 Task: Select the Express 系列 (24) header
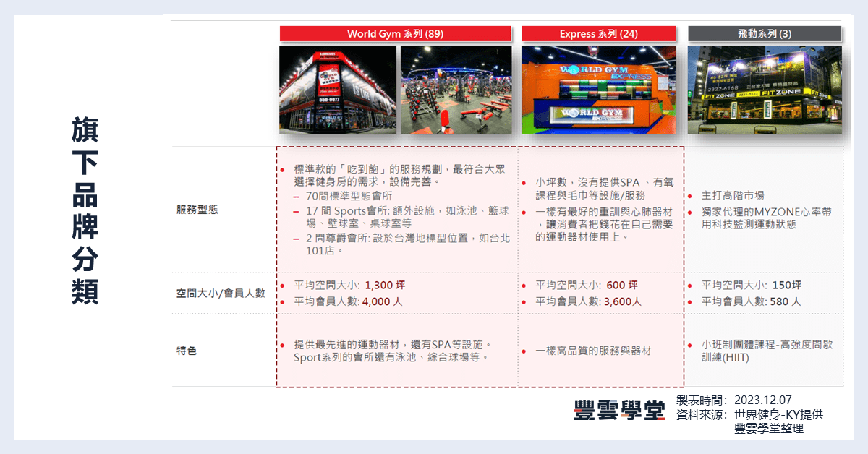click(x=599, y=34)
